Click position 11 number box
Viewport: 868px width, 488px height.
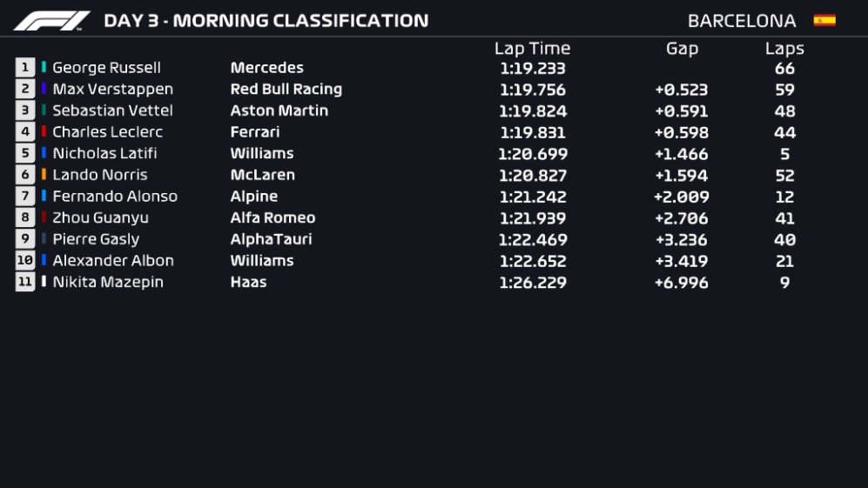[25, 282]
